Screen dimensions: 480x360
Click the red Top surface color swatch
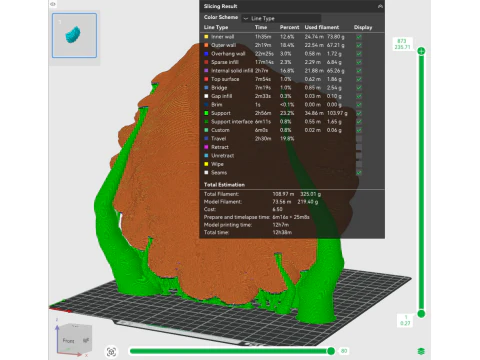pyautogui.click(x=206, y=79)
